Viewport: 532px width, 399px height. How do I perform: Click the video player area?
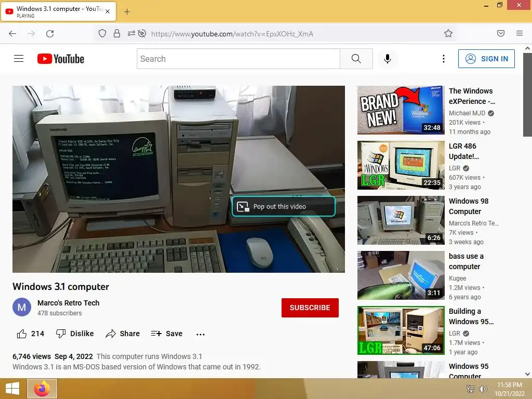click(x=179, y=179)
